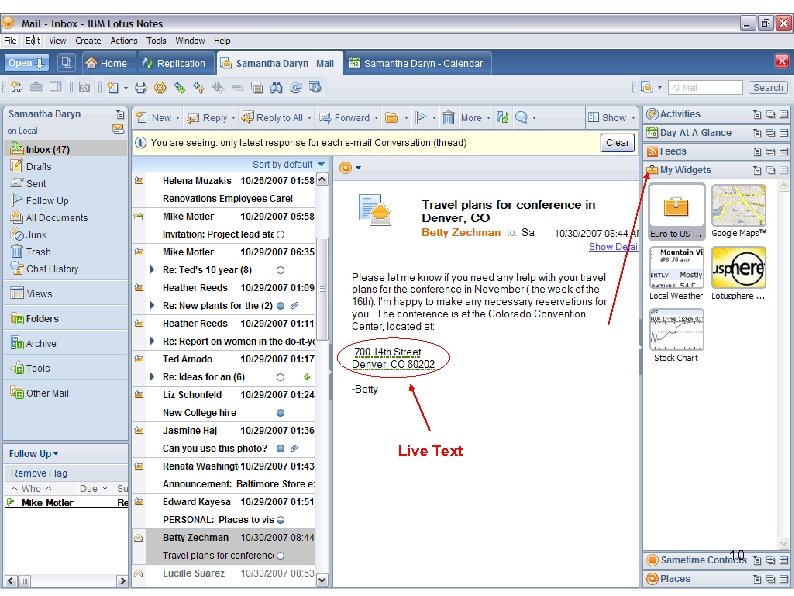Open the Follow Up mini view dropdown
The width and height of the screenshot is (794, 596).
click(33, 454)
